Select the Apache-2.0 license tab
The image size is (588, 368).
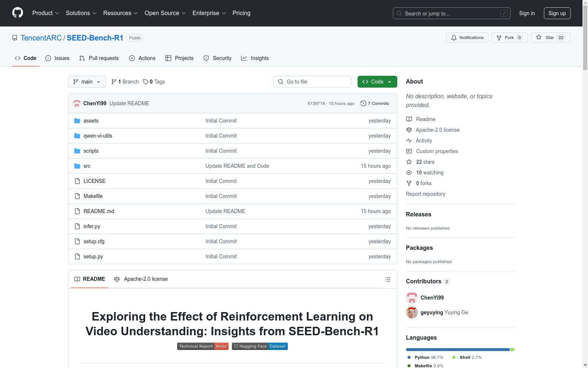[x=141, y=279]
